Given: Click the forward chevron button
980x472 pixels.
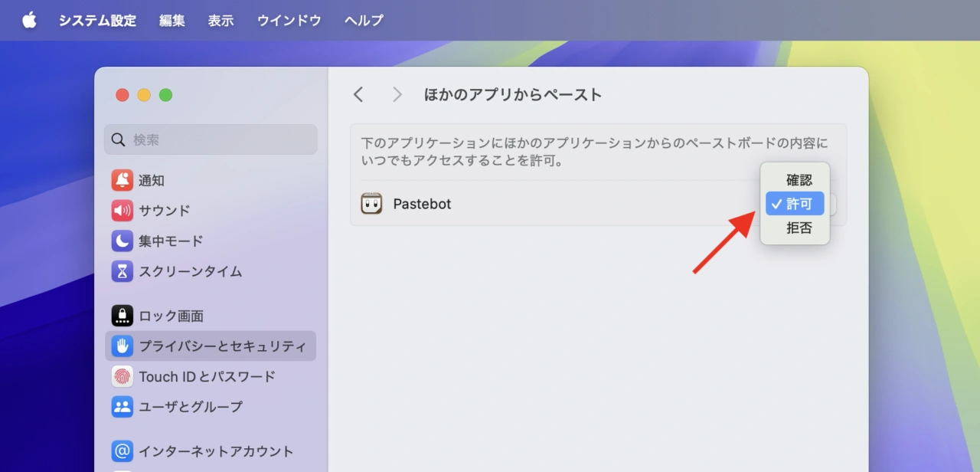Looking at the screenshot, I should [397, 94].
